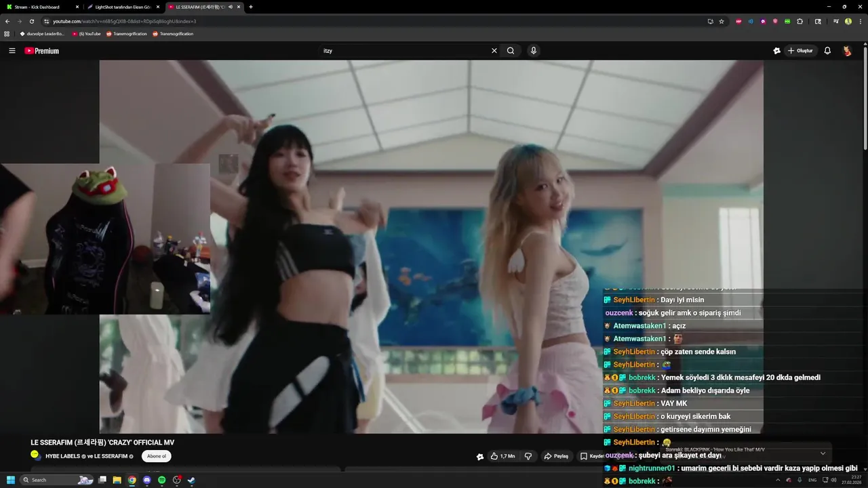The height and width of the screenshot is (488, 868).
Task: Open a new Chrome tab
Action: (251, 7)
